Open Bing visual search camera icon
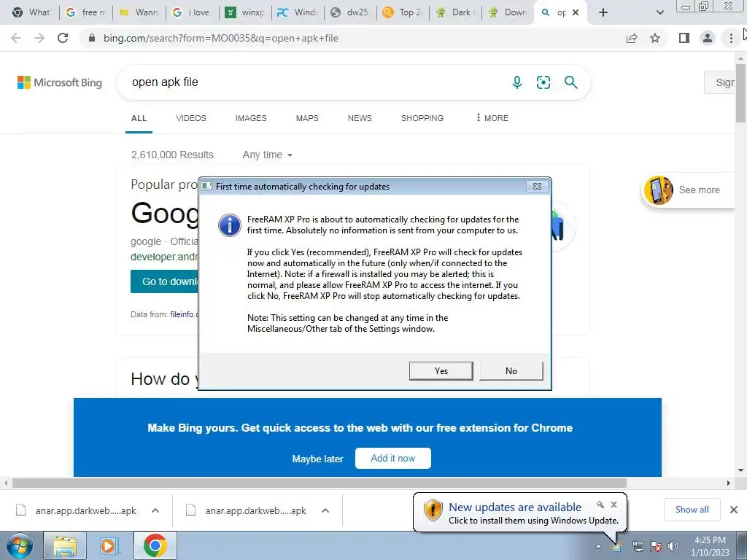747x560 pixels. (543, 82)
